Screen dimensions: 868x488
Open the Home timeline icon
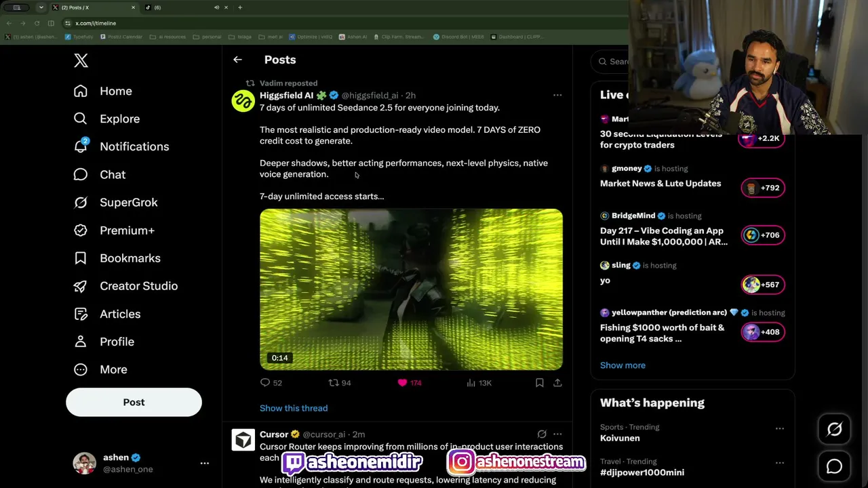point(81,91)
